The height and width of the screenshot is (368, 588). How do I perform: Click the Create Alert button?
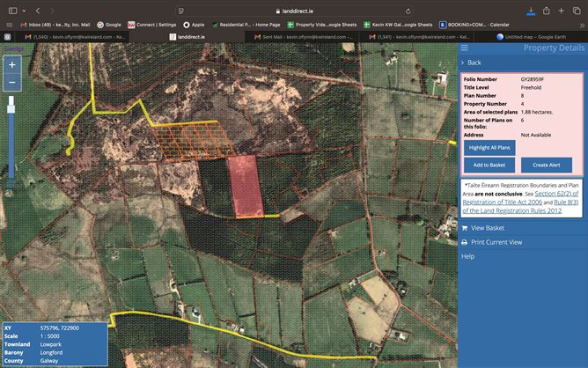(x=547, y=165)
